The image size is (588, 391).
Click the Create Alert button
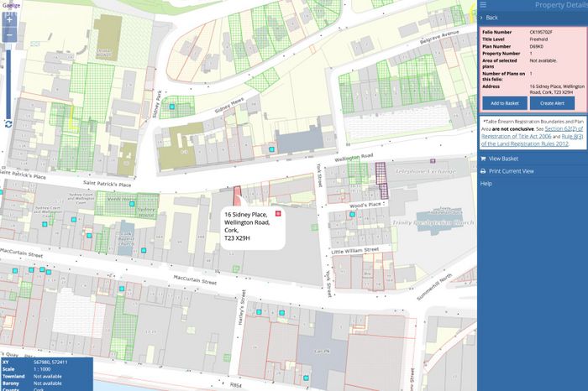[552, 103]
